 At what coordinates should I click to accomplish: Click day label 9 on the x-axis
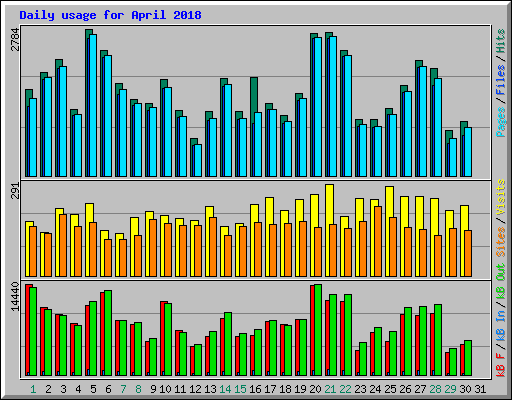click(153, 389)
